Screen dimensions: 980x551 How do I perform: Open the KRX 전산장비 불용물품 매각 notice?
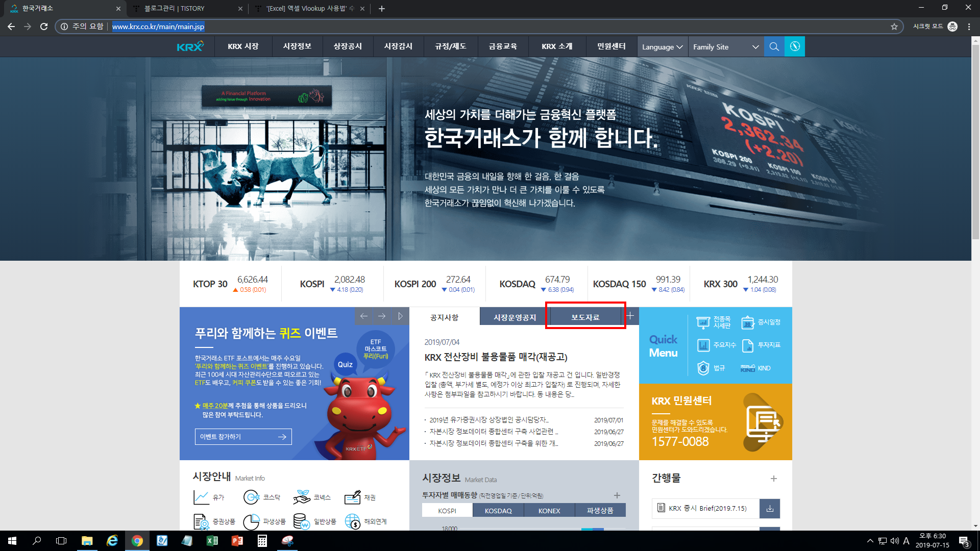(x=496, y=357)
